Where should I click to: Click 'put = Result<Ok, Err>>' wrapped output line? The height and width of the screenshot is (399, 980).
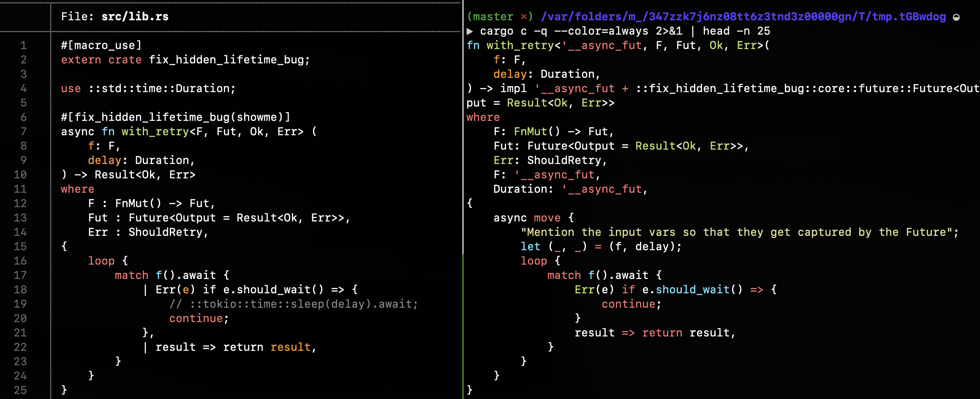pos(541,103)
